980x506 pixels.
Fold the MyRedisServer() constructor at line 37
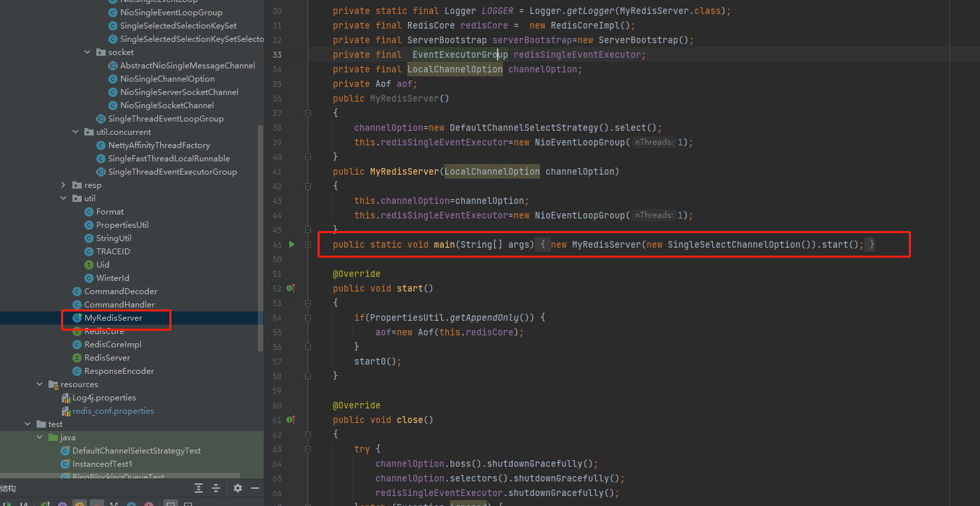[x=308, y=113]
